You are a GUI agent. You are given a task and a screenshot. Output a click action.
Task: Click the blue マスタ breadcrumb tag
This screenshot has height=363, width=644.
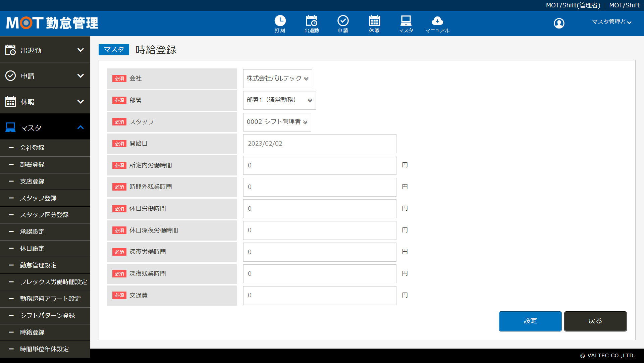point(114,50)
